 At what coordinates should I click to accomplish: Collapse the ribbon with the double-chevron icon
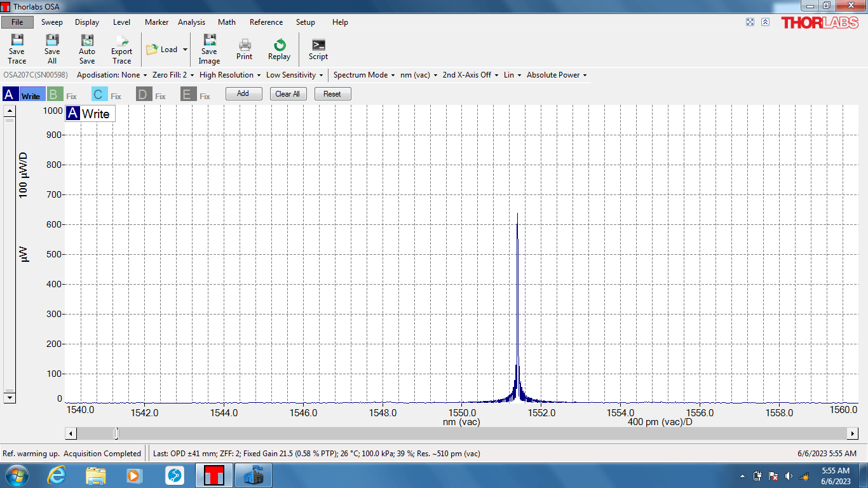(765, 22)
